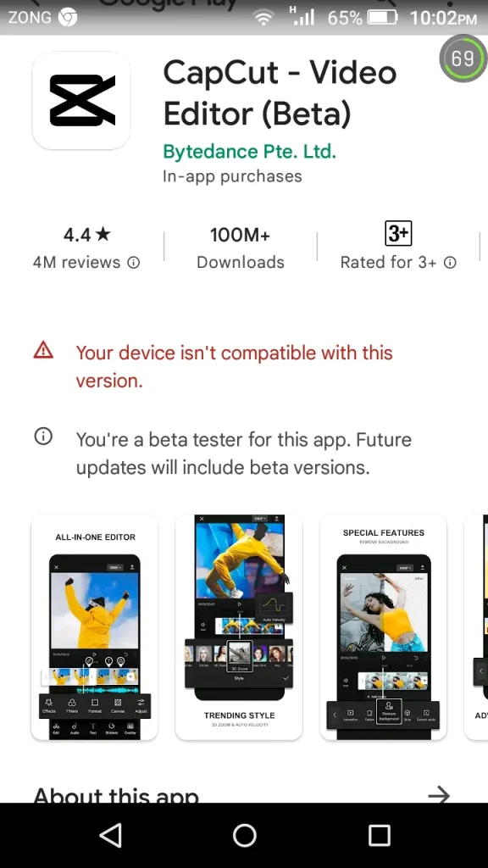
Task: Expand About this app with arrow
Action: point(440,795)
